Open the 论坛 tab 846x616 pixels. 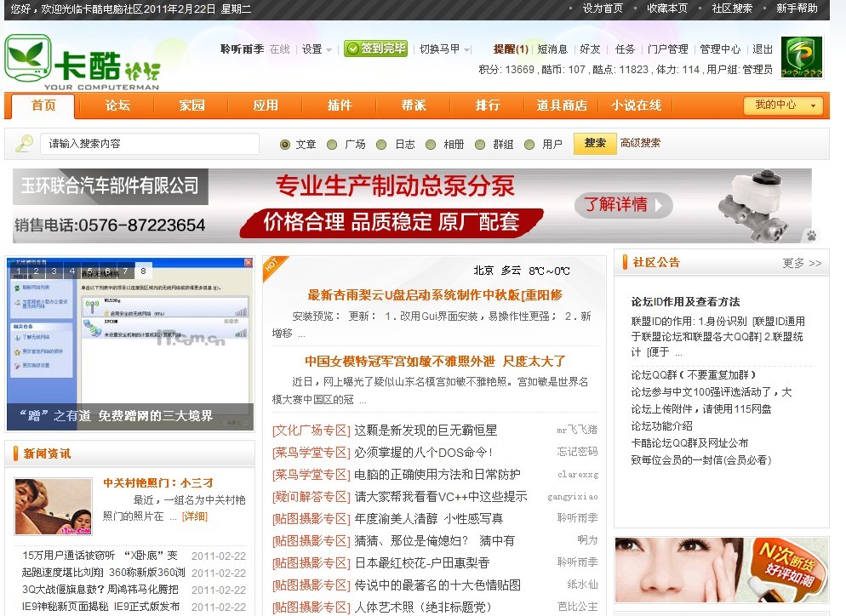(x=117, y=106)
